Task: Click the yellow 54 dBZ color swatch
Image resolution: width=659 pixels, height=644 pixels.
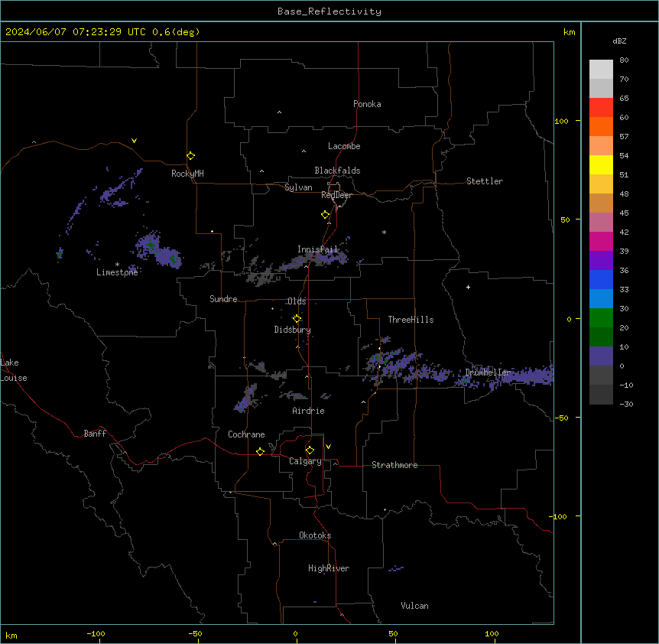Action: (x=601, y=164)
